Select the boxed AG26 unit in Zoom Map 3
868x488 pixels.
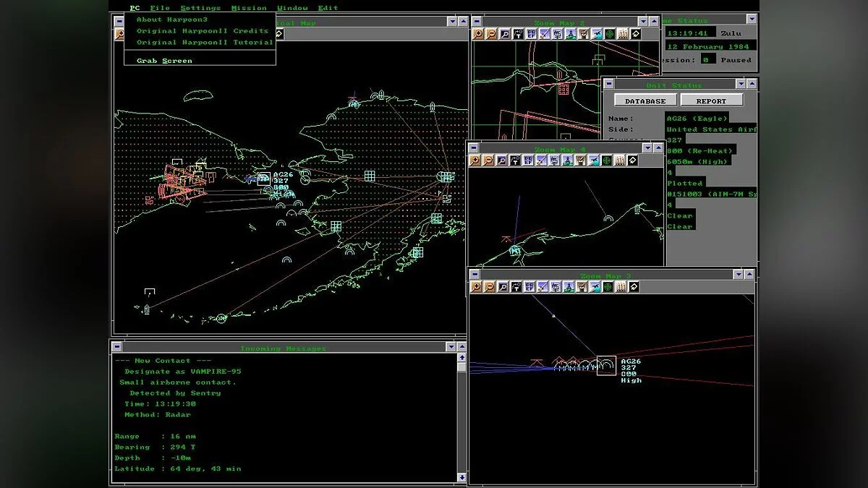tap(606, 366)
